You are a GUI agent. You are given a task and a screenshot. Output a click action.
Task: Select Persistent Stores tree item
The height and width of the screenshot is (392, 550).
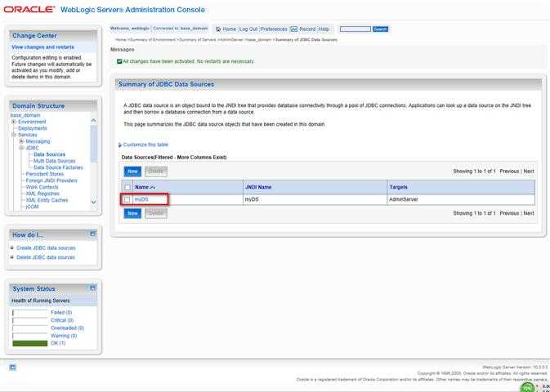point(45,174)
